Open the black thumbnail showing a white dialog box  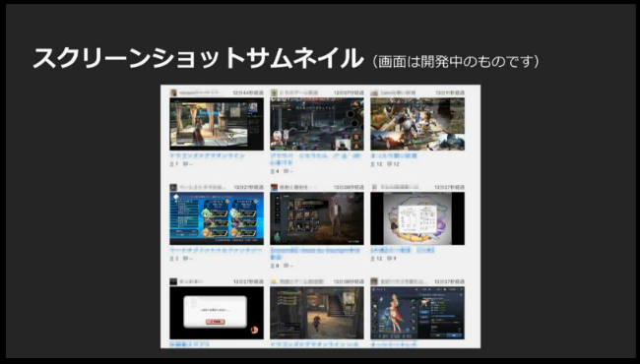tap(217, 313)
